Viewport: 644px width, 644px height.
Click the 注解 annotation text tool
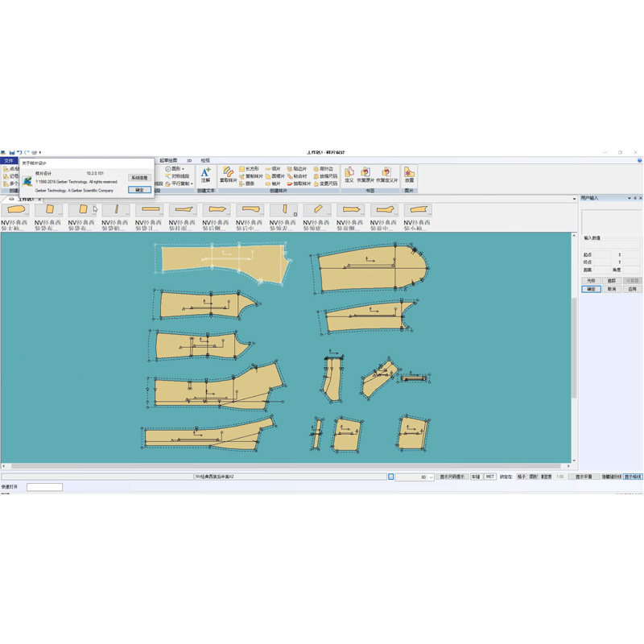205,175
